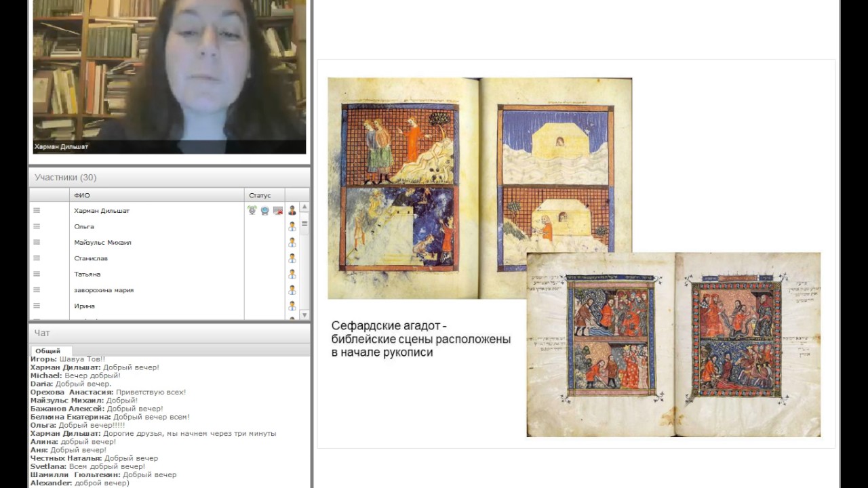Open the row menu icon for Майзульс Михаил

click(37, 243)
